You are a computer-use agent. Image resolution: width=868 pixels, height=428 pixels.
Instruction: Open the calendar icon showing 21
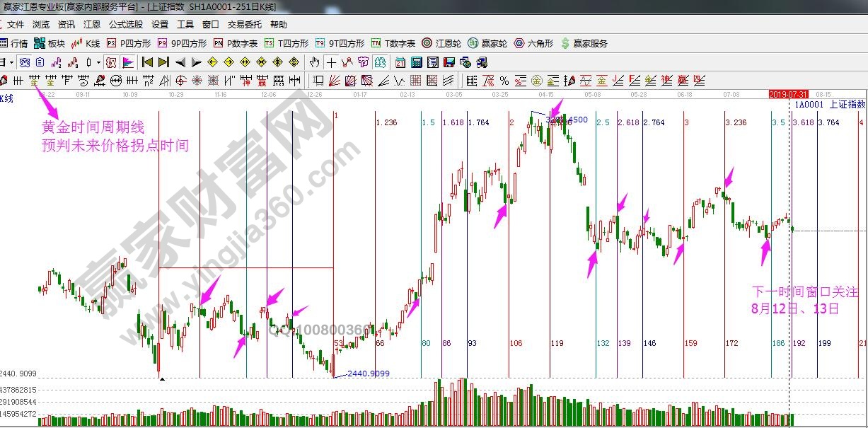(x=400, y=62)
